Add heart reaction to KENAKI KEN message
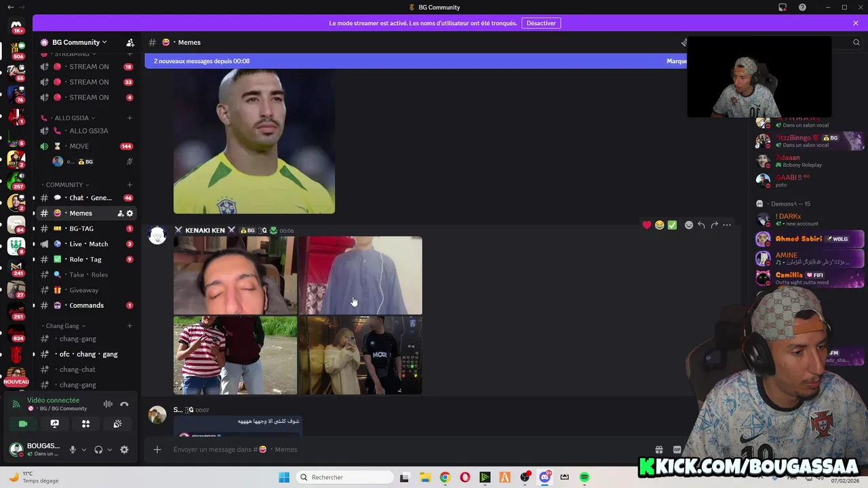Viewport: 868px width, 488px height. (647, 225)
